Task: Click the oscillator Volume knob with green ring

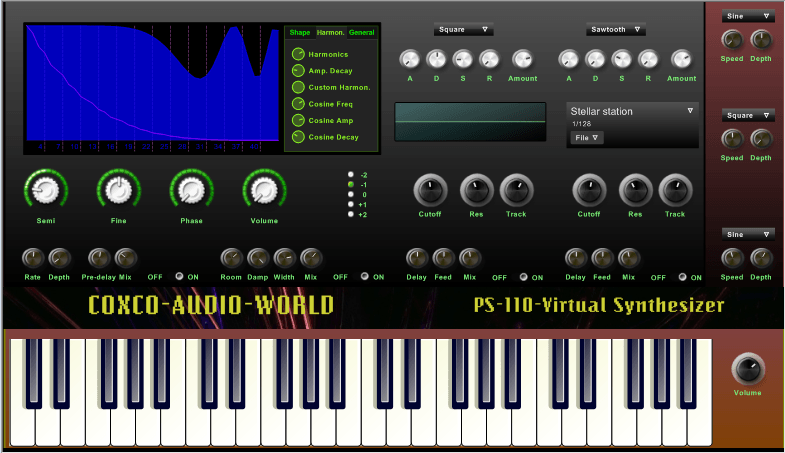Action: (x=264, y=190)
